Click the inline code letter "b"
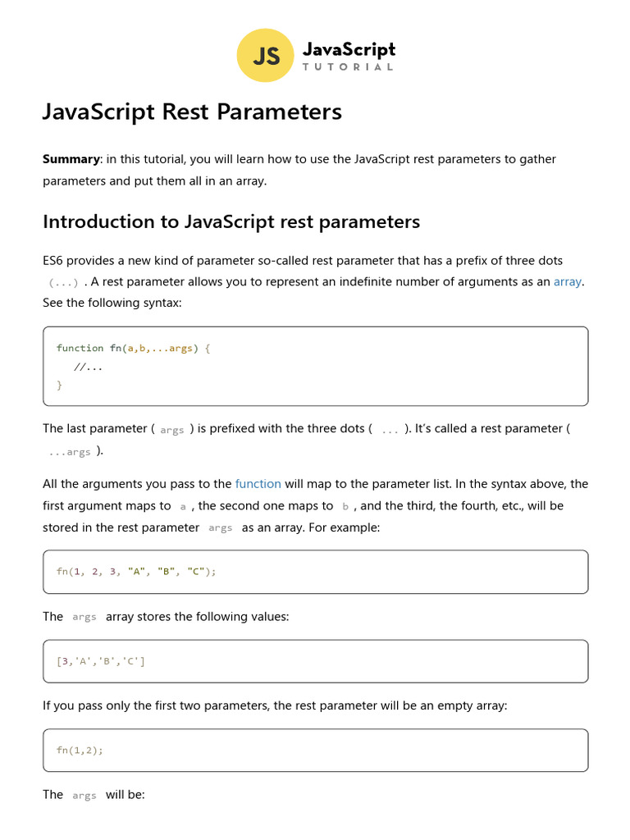The image size is (630, 840). [345, 507]
